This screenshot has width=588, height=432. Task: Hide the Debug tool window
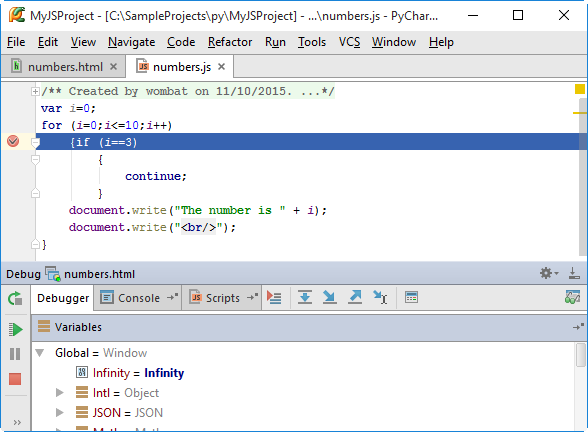pos(574,273)
